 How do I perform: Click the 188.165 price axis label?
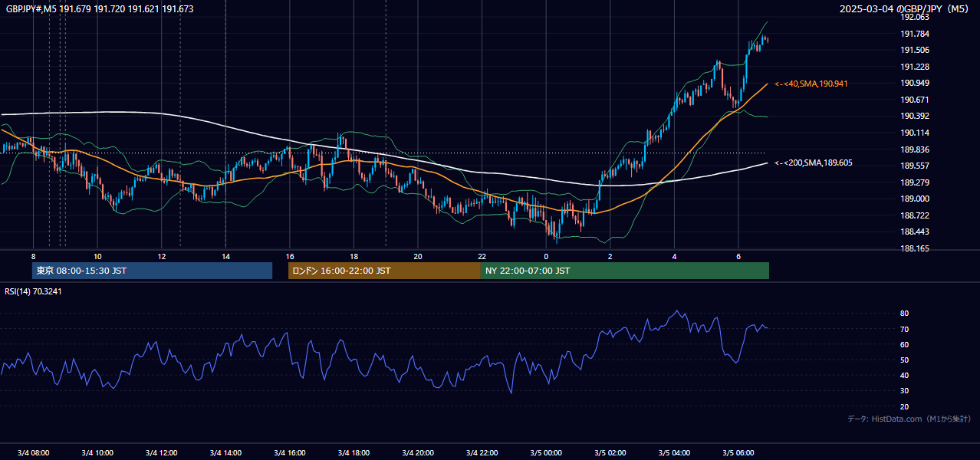tap(915, 248)
